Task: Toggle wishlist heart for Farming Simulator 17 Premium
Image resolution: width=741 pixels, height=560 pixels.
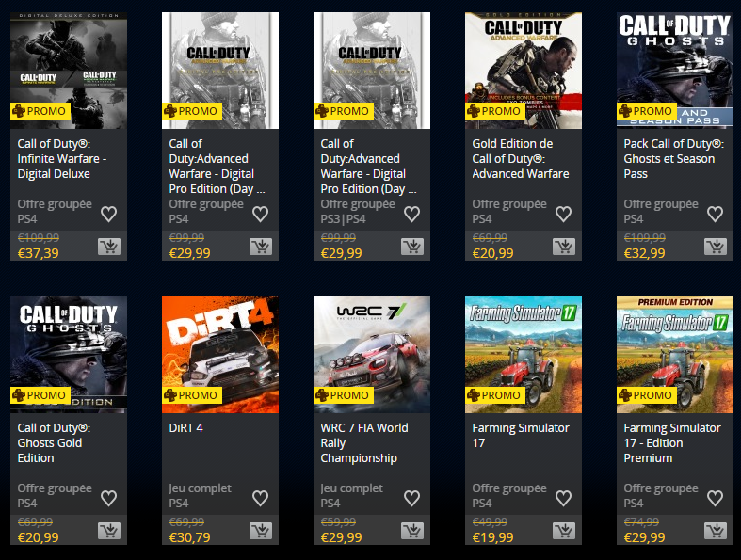Action: point(715,498)
